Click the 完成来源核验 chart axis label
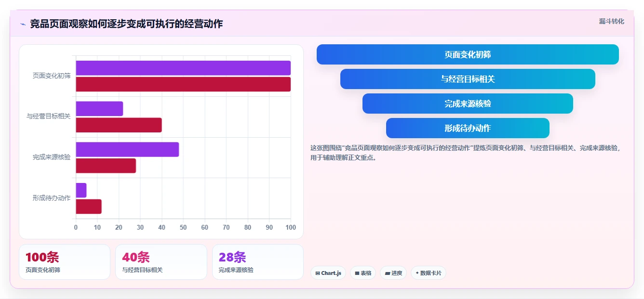 point(52,157)
